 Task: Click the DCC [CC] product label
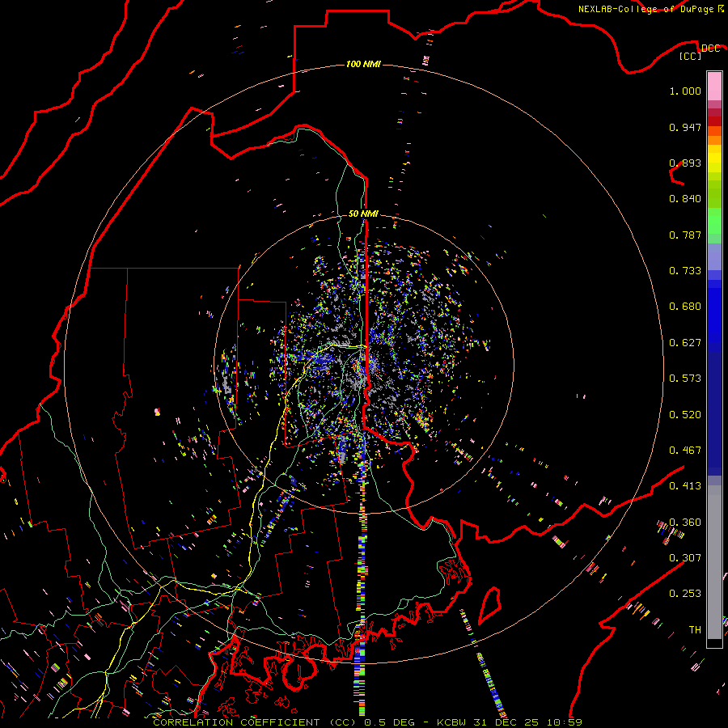699,52
